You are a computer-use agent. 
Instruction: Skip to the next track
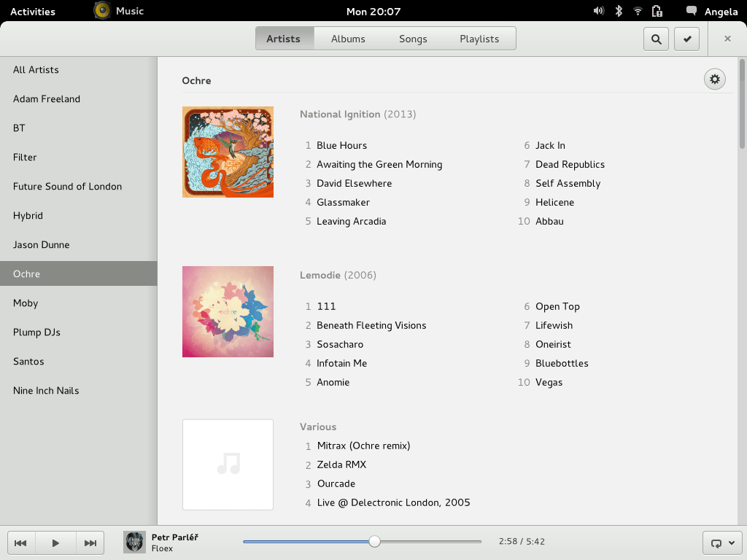click(90, 542)
